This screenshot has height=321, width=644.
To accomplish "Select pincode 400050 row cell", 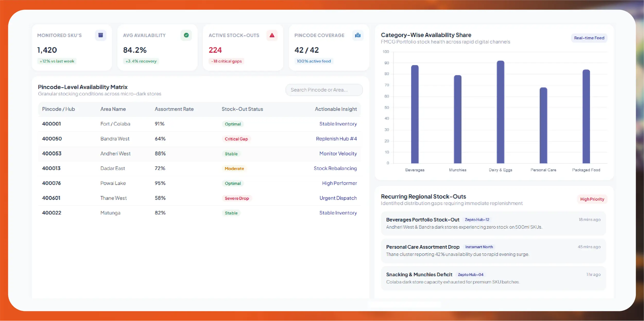I will coord(52,139).
